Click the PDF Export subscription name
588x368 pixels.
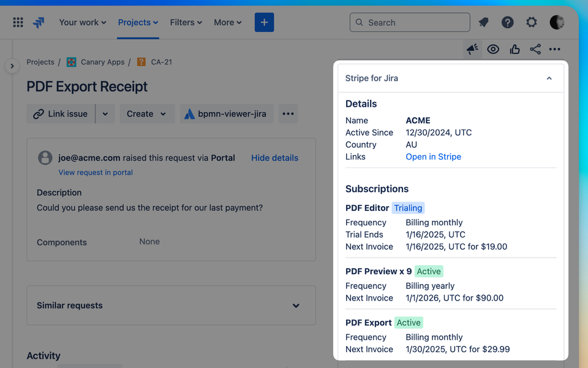coord(368,323)
